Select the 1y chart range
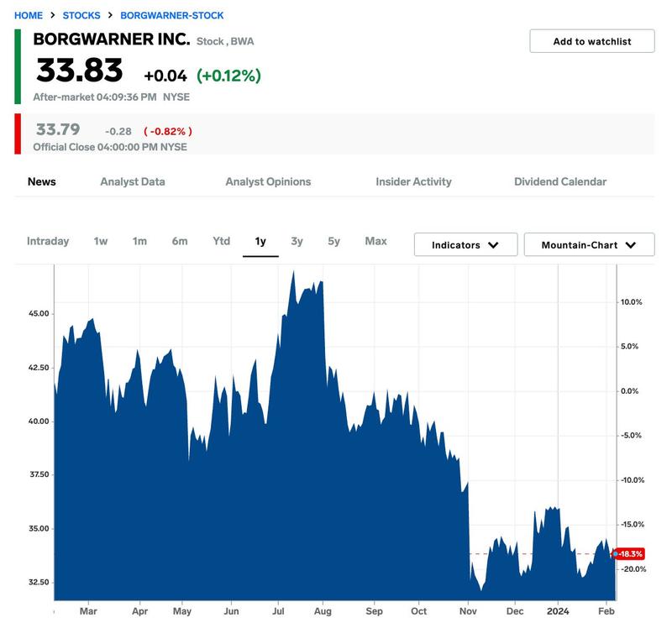The image size is (672, 628). [x=260, y=242]
